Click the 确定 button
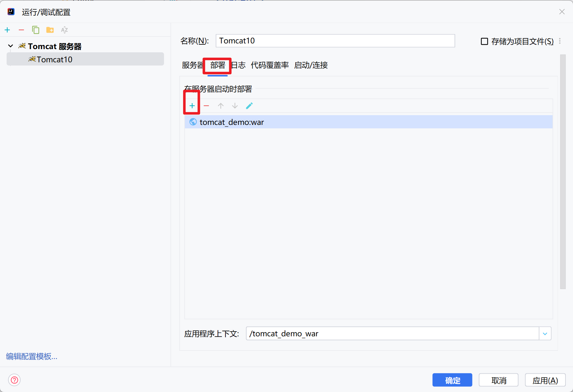The image size is (573, 392). (452, 380)
